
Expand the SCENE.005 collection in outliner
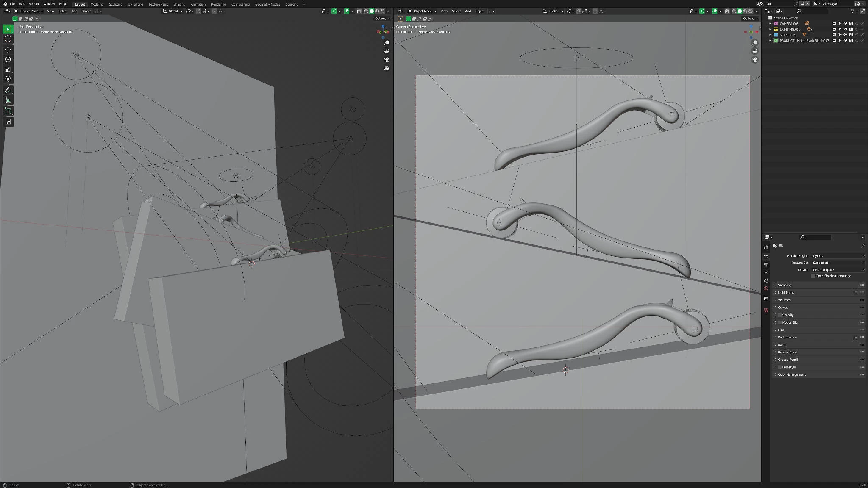coord(770,35)
